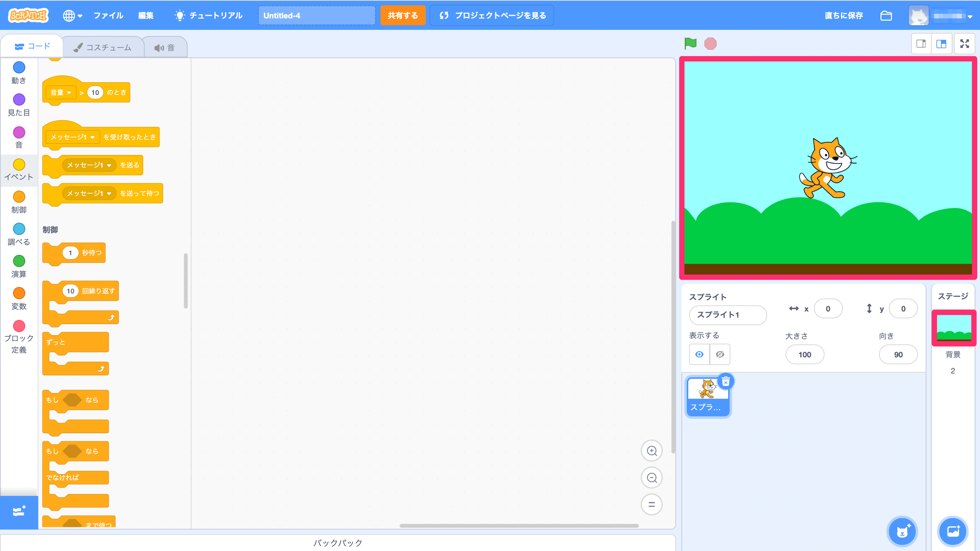Select the stage backdrop thumbnail
This screenshot has height=551, width=980.
coord(954,328)
